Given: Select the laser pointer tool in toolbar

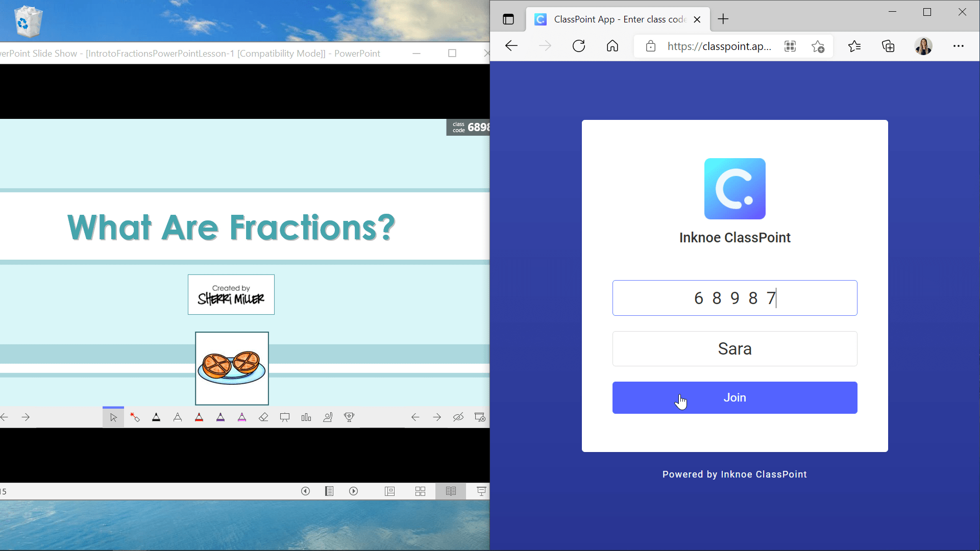Looking at the screenshot, I should click(135, 417).
